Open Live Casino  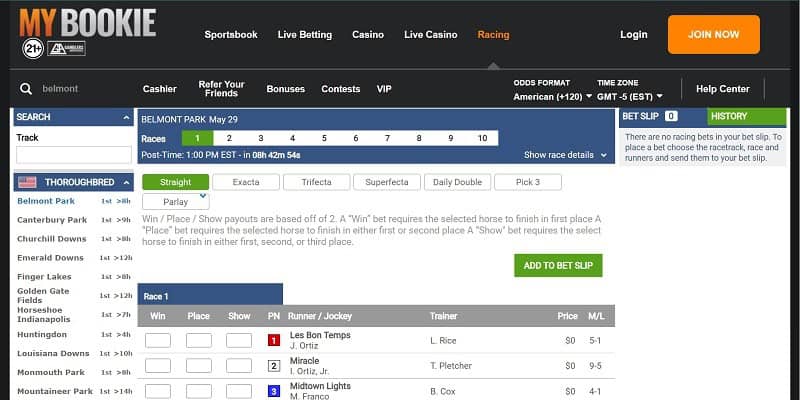(x=431, y=35)
